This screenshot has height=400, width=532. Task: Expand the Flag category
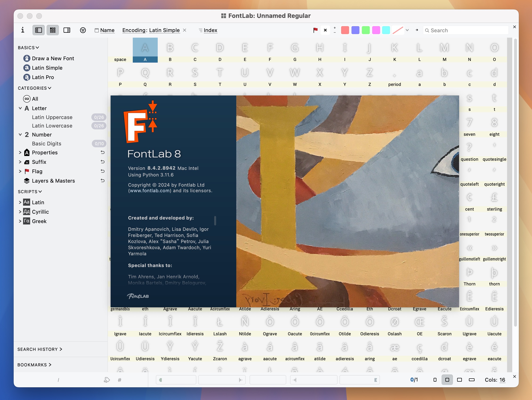[20, 171]
